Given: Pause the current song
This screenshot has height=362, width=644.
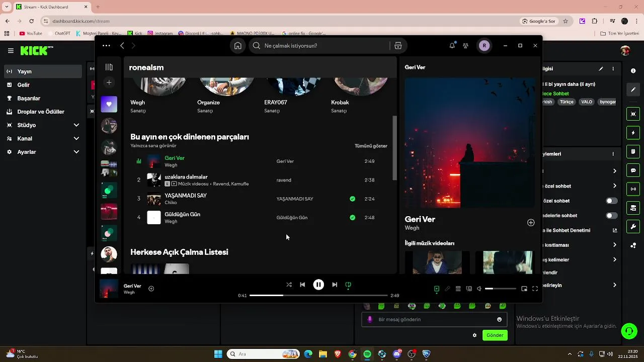Looking at the screenshot, I should tap(318, 285).
